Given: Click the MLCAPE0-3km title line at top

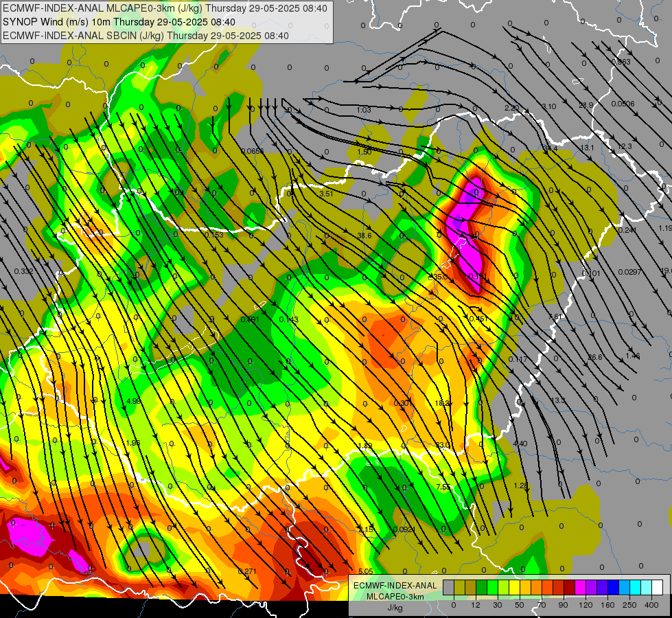Looking at the screenshot, I should click(x=165, y=8).
